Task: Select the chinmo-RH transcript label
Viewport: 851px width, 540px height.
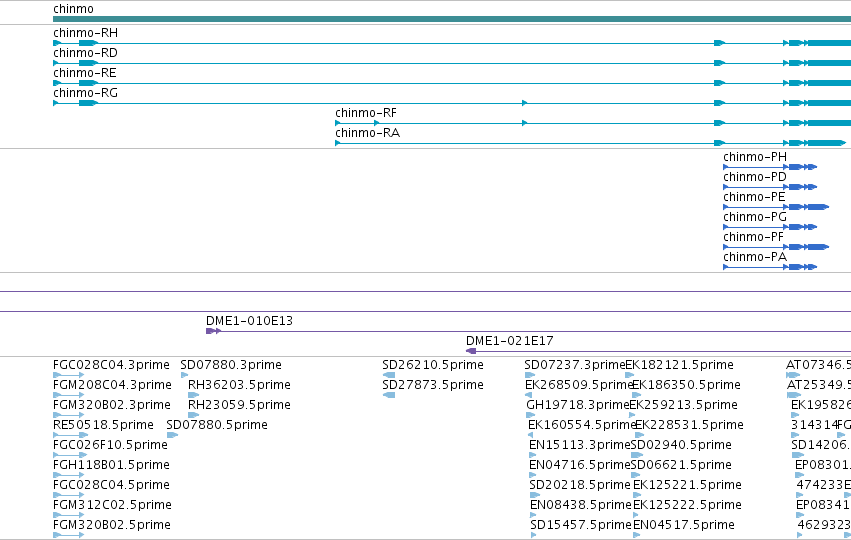Action: 85,33
